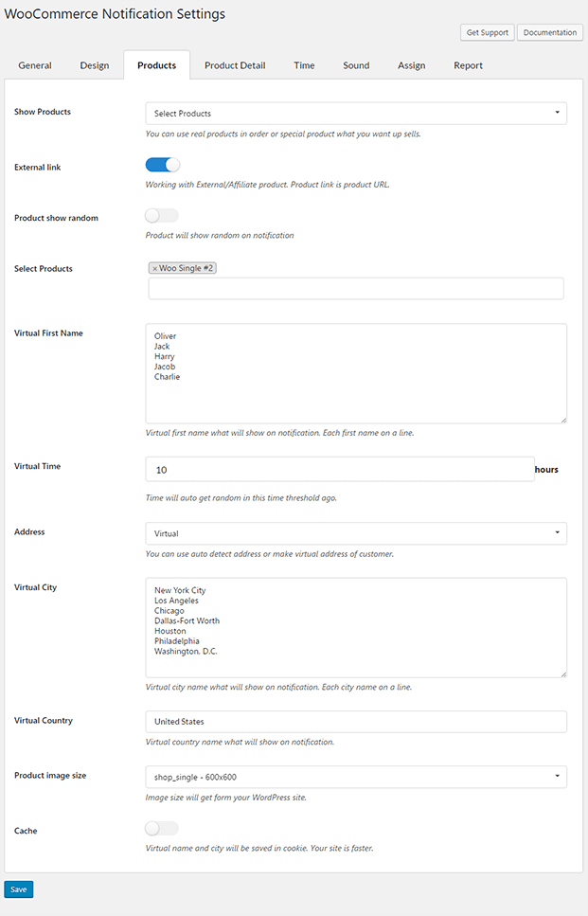Remove the Woo Single #2 product tag

tap(155, 267)
